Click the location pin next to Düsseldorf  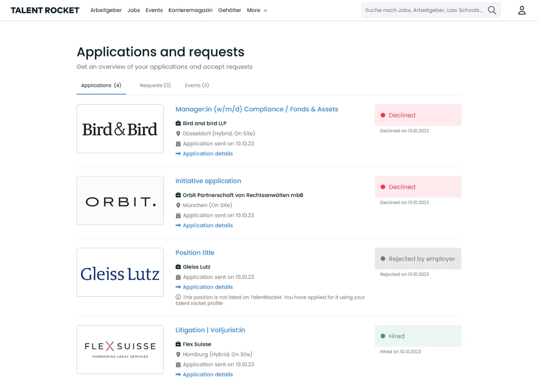pos(178,134)
